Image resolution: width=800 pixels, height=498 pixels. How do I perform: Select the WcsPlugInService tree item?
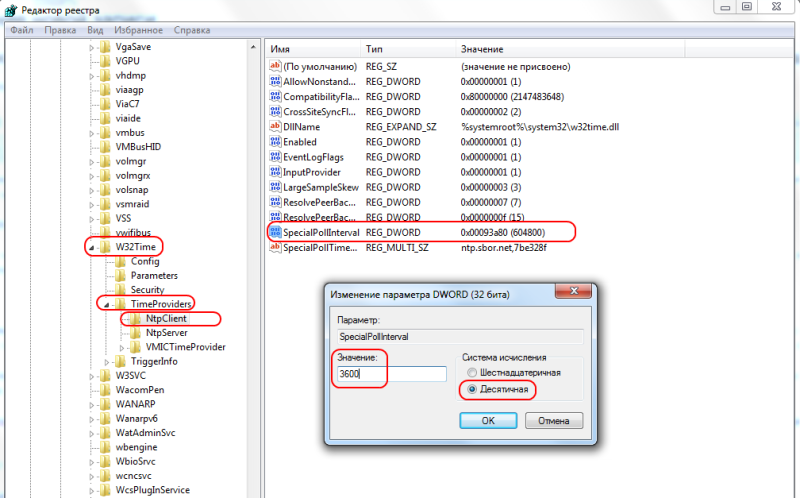click(153, 490)
